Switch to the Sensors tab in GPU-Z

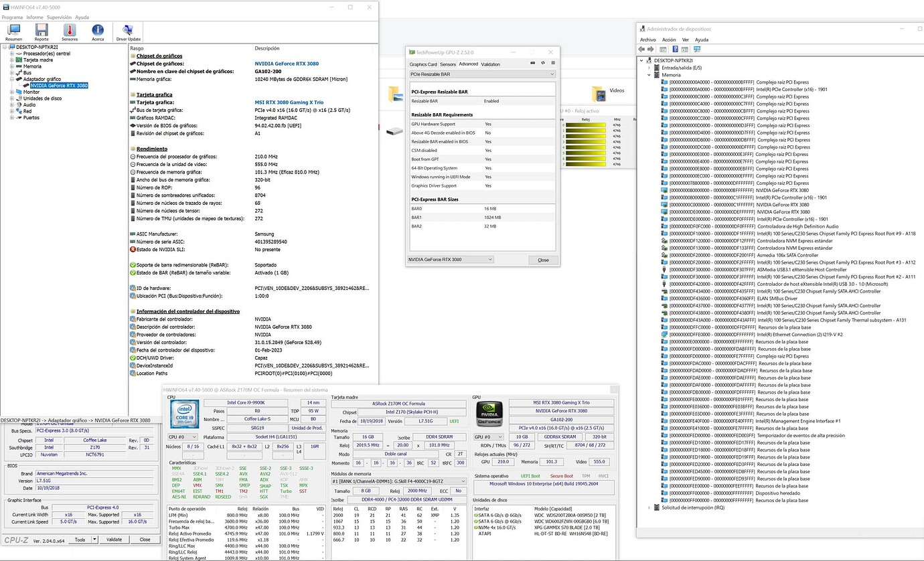pyautogui.click(x=448, y=64)
